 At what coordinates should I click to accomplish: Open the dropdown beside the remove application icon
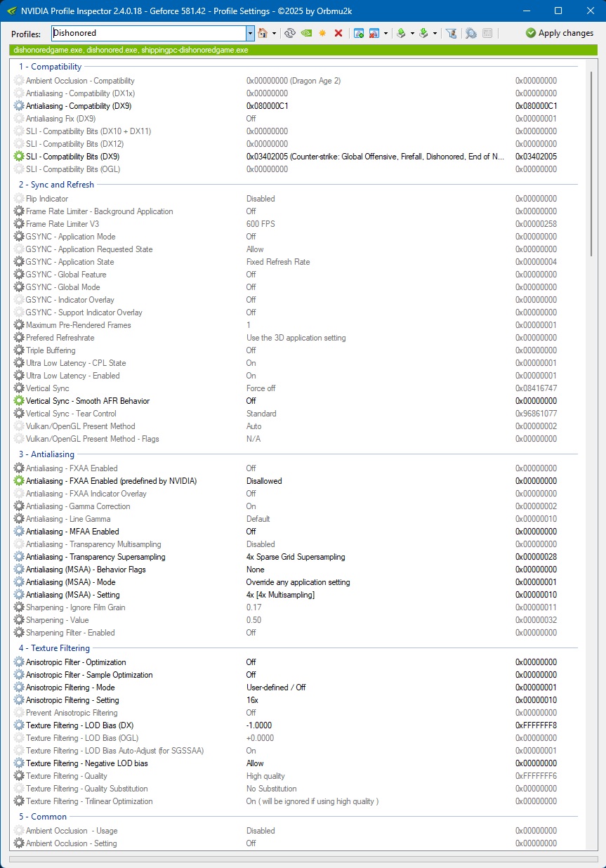coord(386,33)
